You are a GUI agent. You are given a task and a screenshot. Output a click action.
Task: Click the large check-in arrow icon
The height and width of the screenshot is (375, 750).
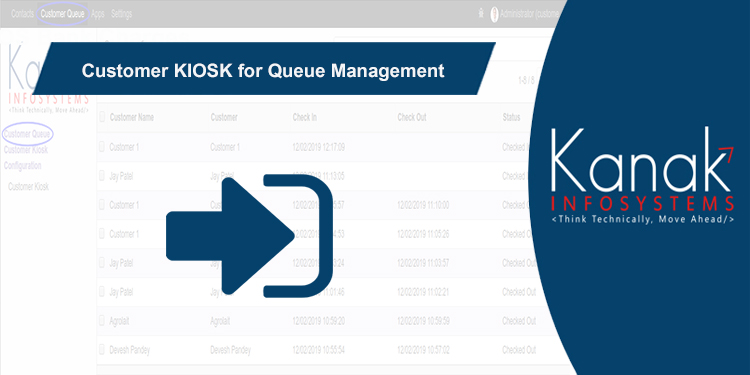click(x=249, y=236)
